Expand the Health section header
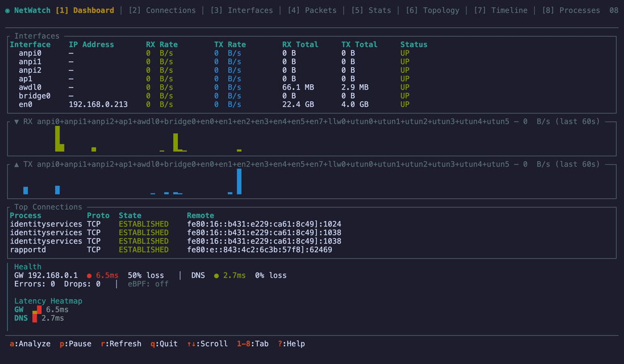624x364 pixels. 28,267
